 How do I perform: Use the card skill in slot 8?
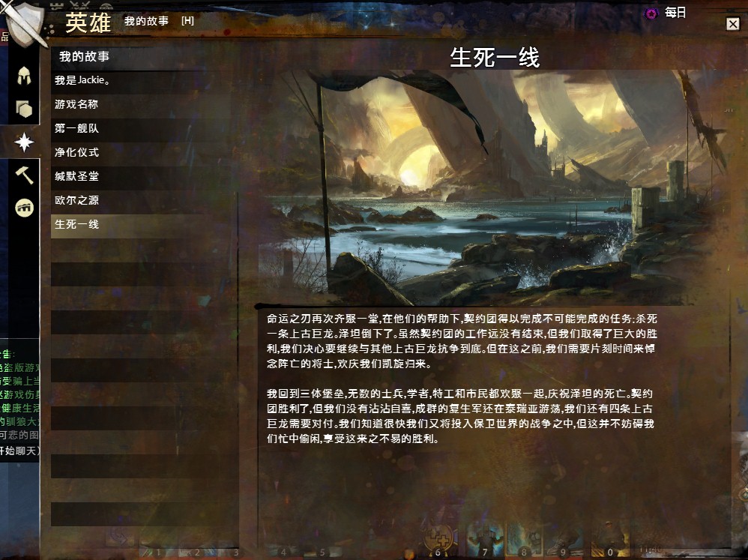coord(524,539)
